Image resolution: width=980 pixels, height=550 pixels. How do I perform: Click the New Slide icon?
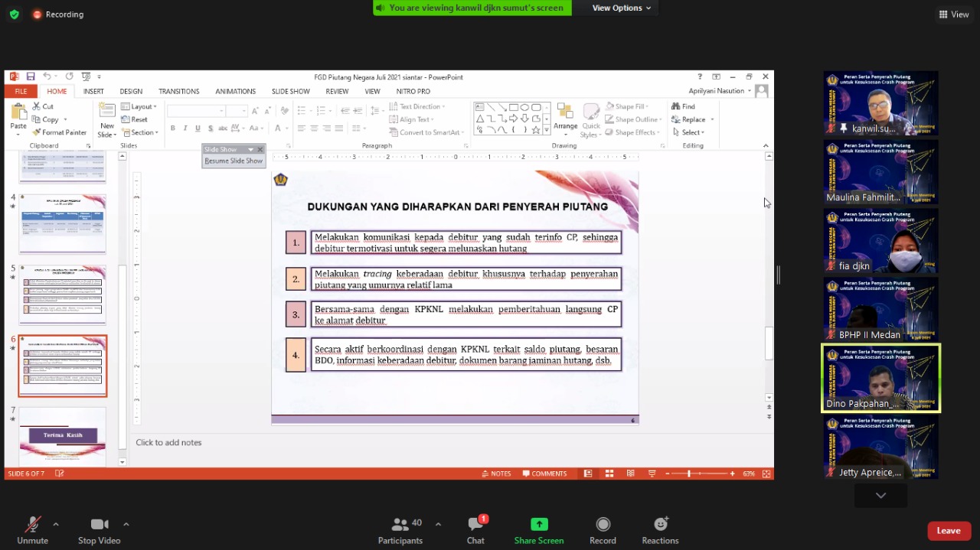(107, 112)
